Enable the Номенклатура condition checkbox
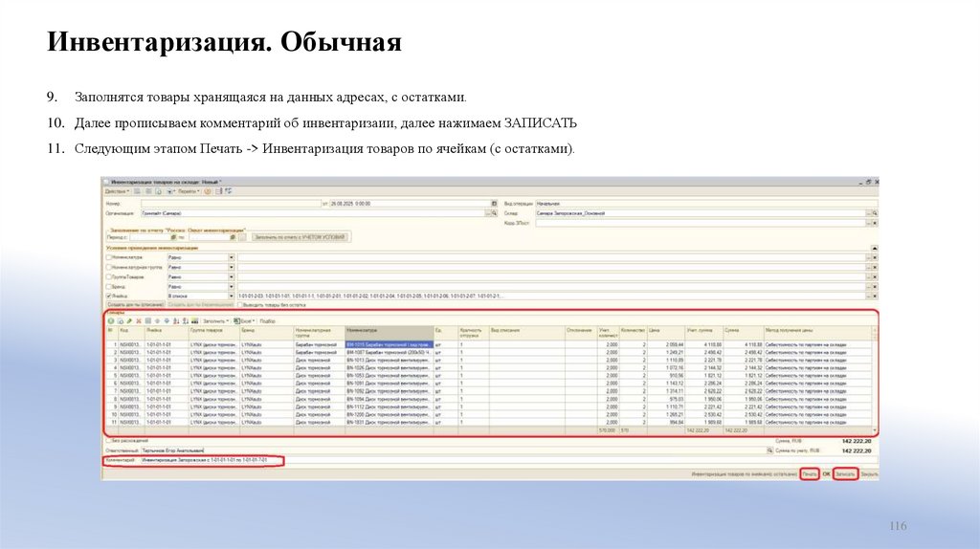The height and width of the screenshot is (549, 980). click(x=109, y=257)
